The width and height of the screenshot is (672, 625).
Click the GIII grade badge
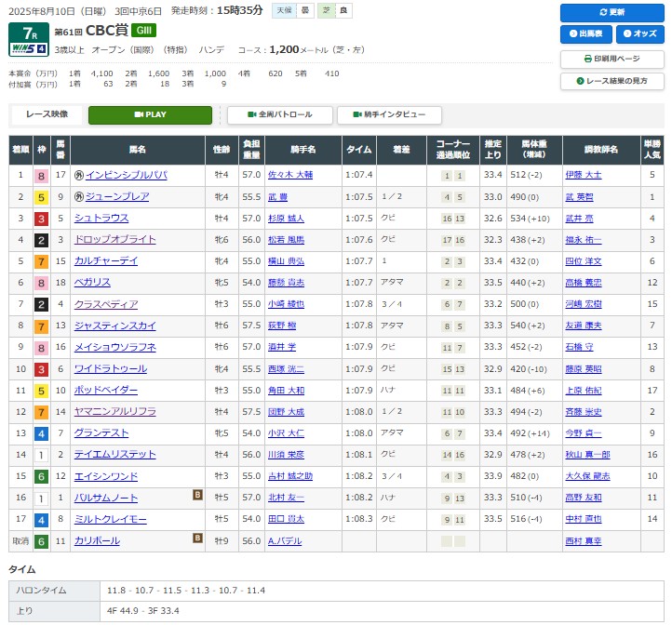tap(146, 31)
